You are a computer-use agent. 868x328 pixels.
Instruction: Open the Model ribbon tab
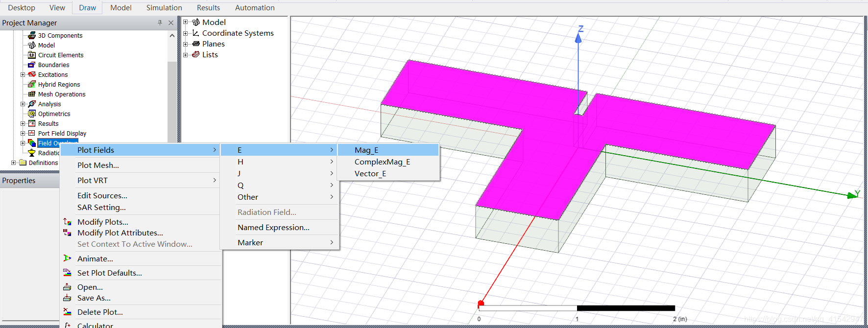pyautogui.click(x=121, y=8)
